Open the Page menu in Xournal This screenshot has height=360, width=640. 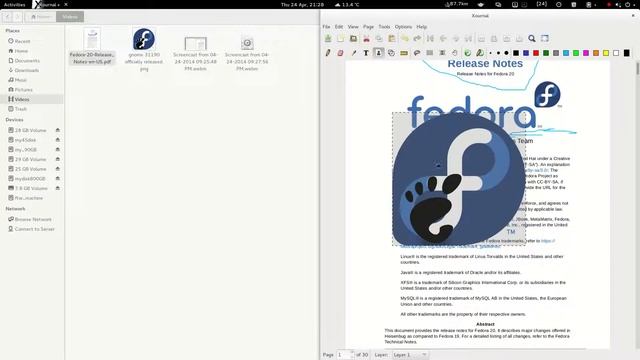coord(368,27)
